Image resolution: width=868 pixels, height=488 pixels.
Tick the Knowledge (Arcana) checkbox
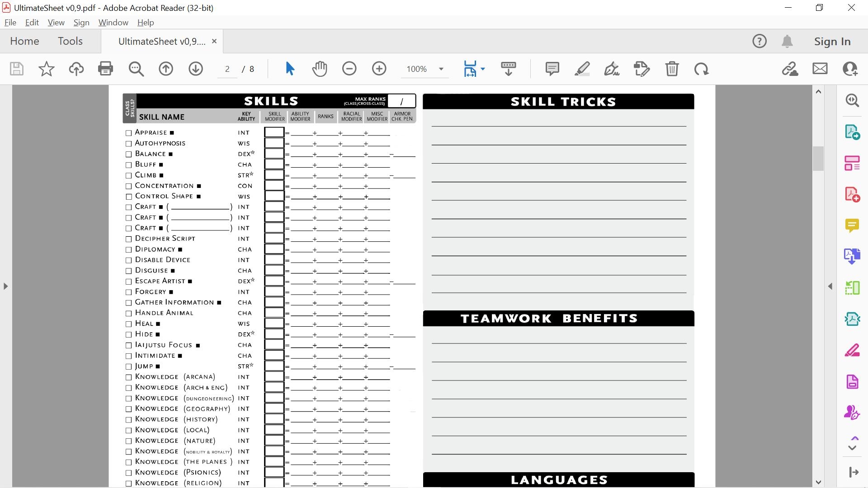pyautogui.click(x=128, y=377)
